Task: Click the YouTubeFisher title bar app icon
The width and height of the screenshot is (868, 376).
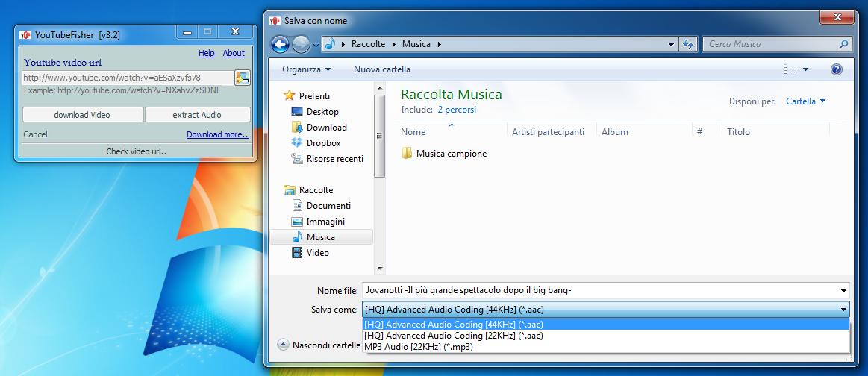Action: 25,35
